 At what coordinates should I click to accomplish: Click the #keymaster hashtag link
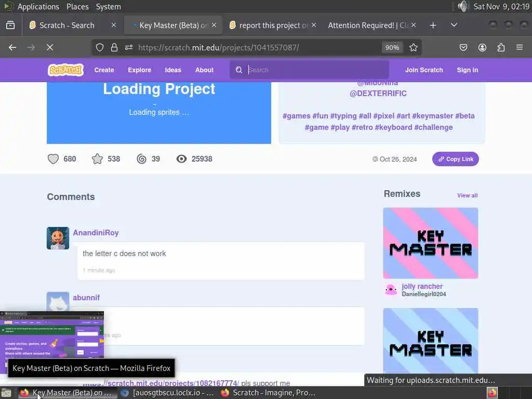coord(433,116)
